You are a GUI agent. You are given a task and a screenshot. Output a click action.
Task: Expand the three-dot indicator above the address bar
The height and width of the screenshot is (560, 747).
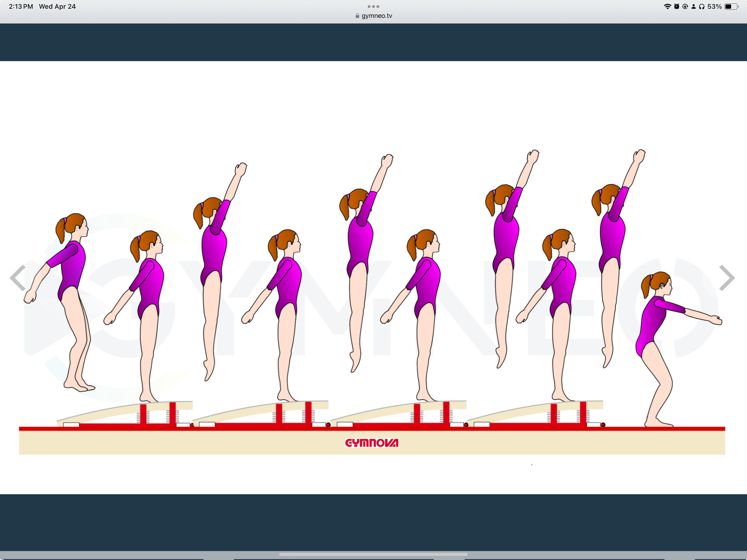coord(373,6)
